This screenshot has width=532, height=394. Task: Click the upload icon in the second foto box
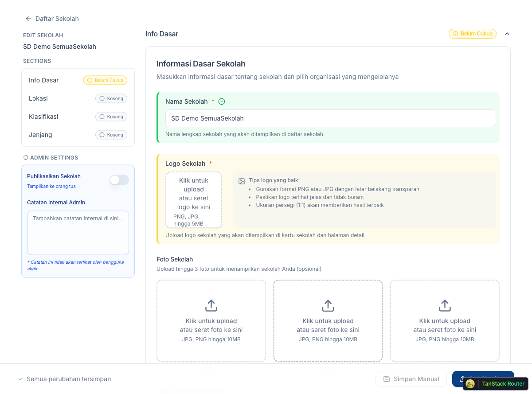point(328,305)
